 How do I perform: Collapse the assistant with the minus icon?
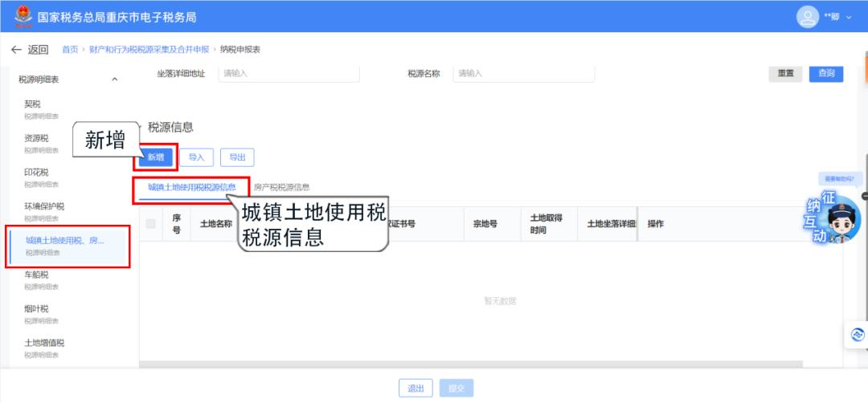click(864, 196)
